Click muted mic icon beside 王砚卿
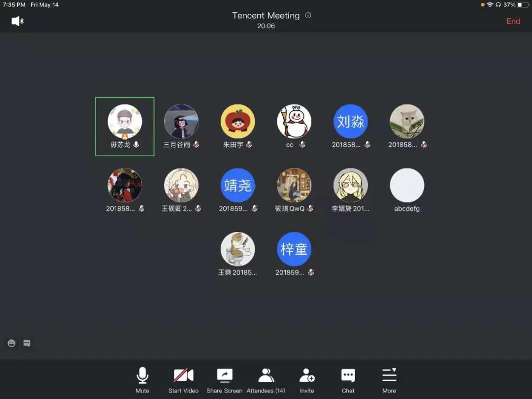Viewport: 532px width, 399px height. [198, 208]
